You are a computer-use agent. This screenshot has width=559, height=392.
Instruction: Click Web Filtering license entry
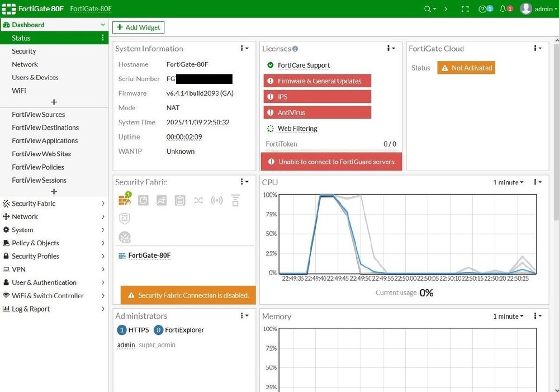[297, 129]
